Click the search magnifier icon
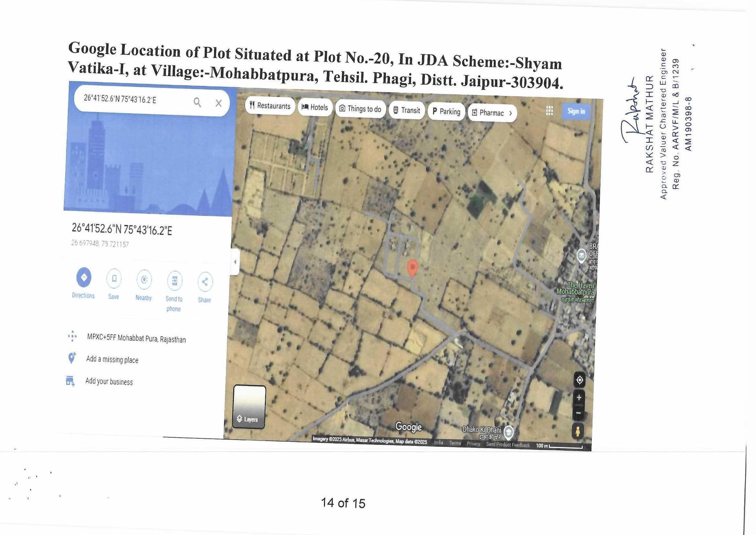This screenshot has width=756, height=535. (x=197, y=102)
